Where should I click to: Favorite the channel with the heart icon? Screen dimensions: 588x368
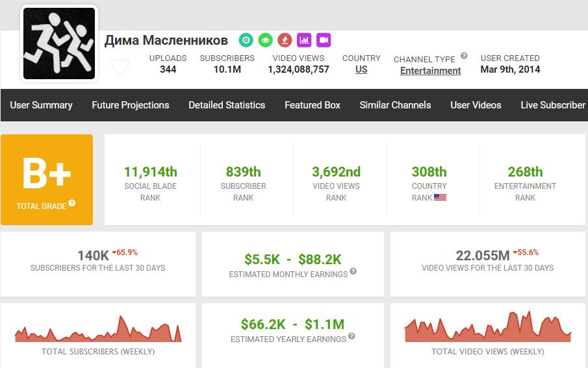[120, 66]
